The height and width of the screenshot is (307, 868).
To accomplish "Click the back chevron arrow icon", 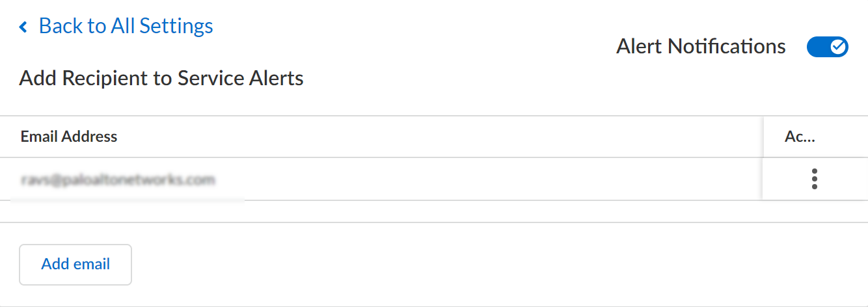I will (24, 27).
